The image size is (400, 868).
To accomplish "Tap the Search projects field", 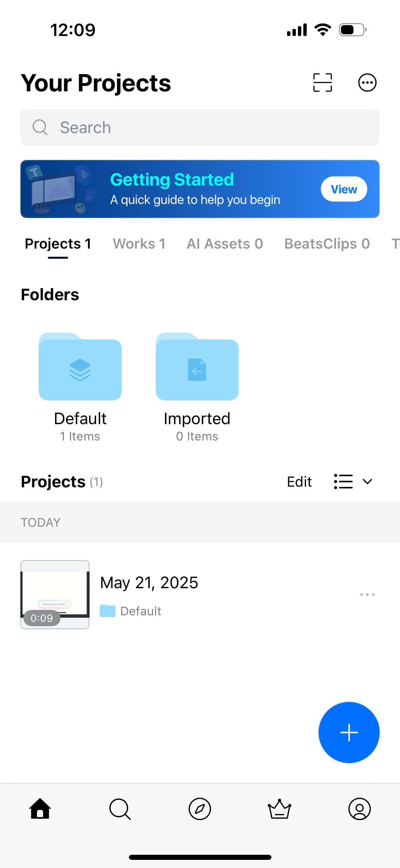I will (200, 127).
